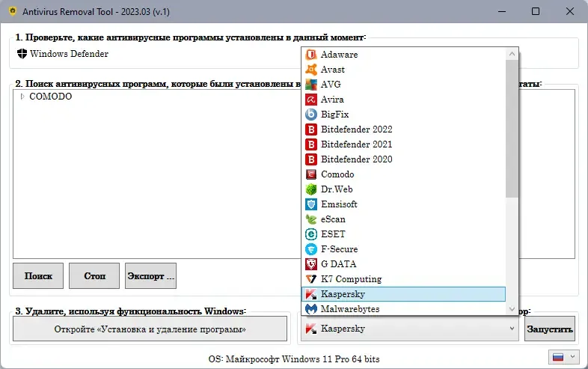Click the dropdown list scroll down arrow
The height and width of the screenshot is (369, 588).
pos(512,309)
